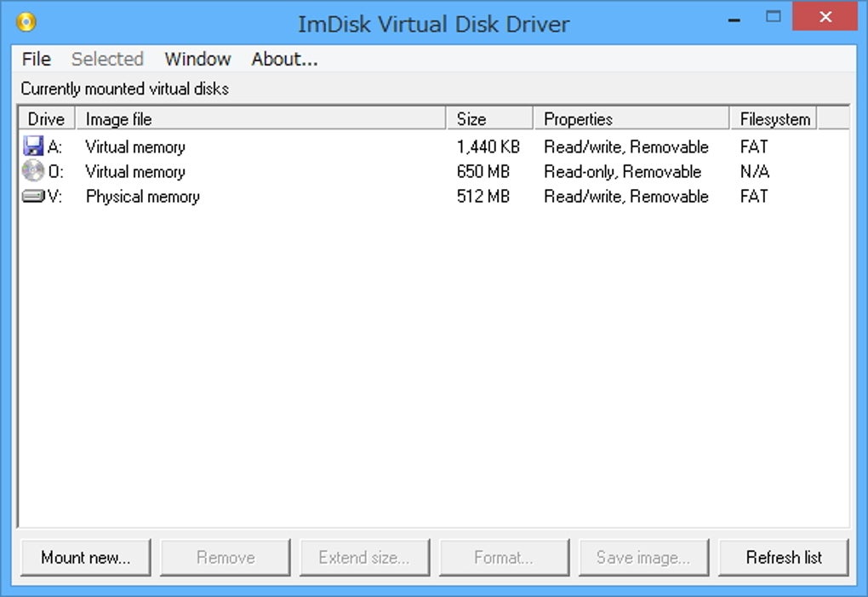Click the Mount new... button
This screenshot has height=597, width=868.
(86, 557)
